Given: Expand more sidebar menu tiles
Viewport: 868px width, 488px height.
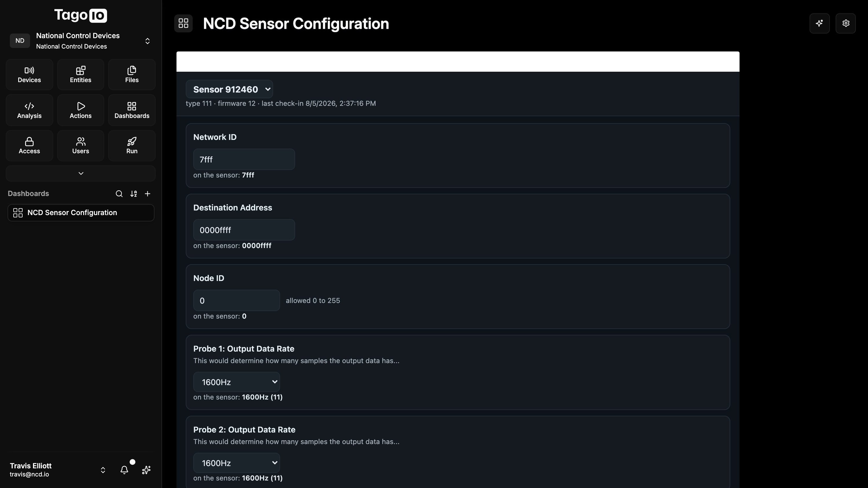Looking at the screenshot, I should 80,173.
